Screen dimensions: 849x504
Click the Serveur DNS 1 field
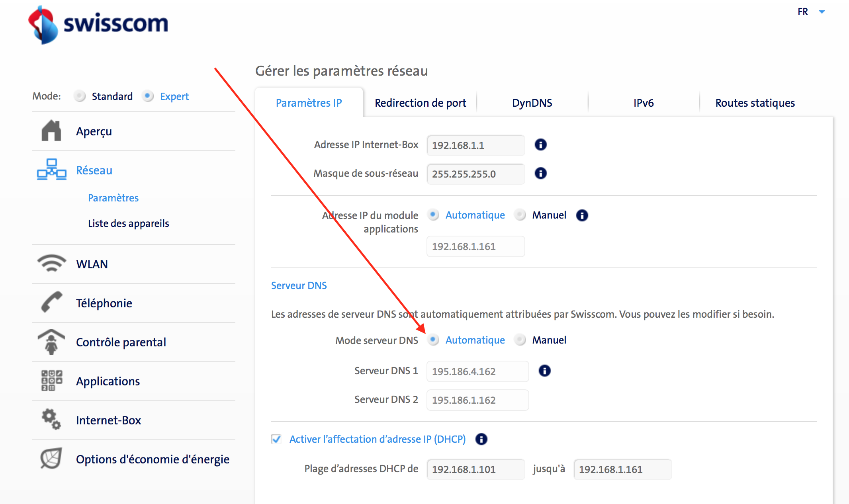(x=477, y=371)
